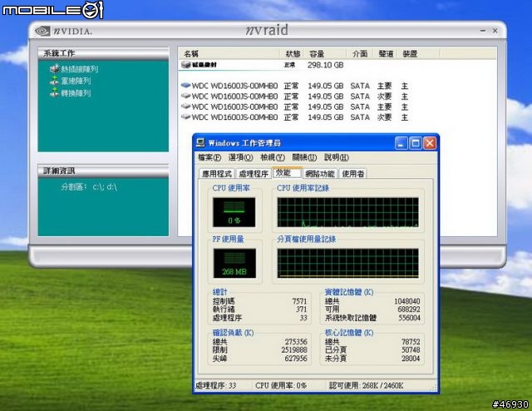532x411 pixels.
Task: Select the 重建陣列 task icon
Action: 54,81
